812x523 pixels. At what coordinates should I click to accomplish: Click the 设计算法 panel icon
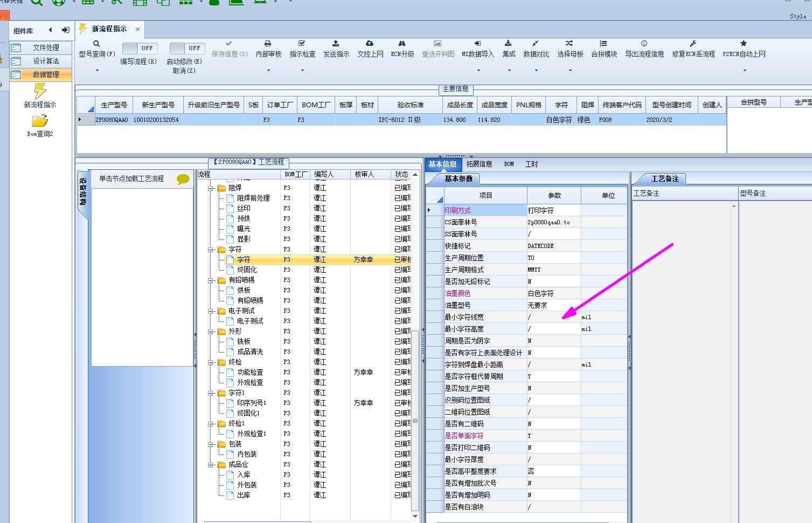coord(16,61)
